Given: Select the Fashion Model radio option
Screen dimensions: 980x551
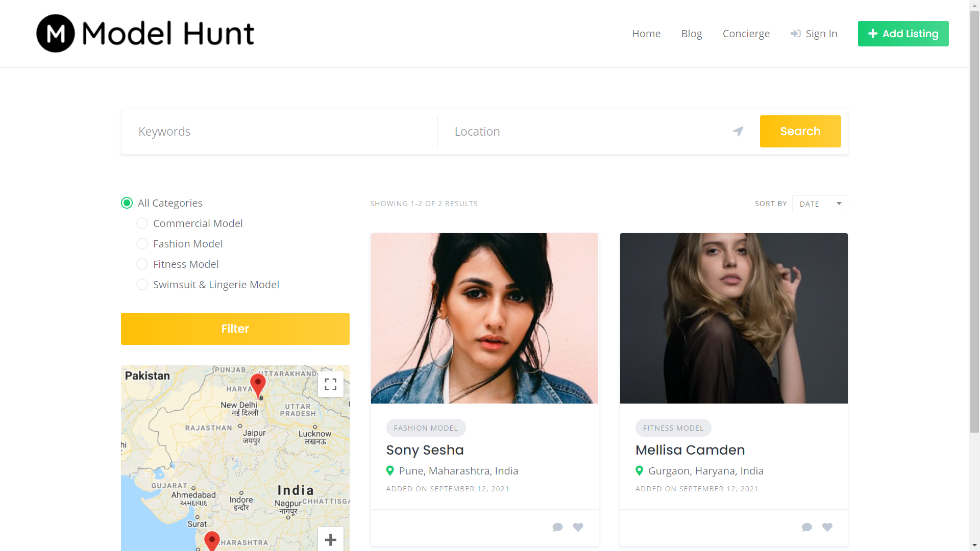Looking at the screenshot, I should point(142,244).
